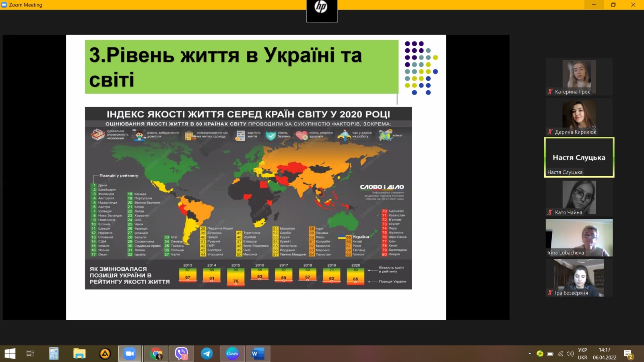
Task: Select Катерина Грек's participant video tile
Action: click(x=579, y=76)
